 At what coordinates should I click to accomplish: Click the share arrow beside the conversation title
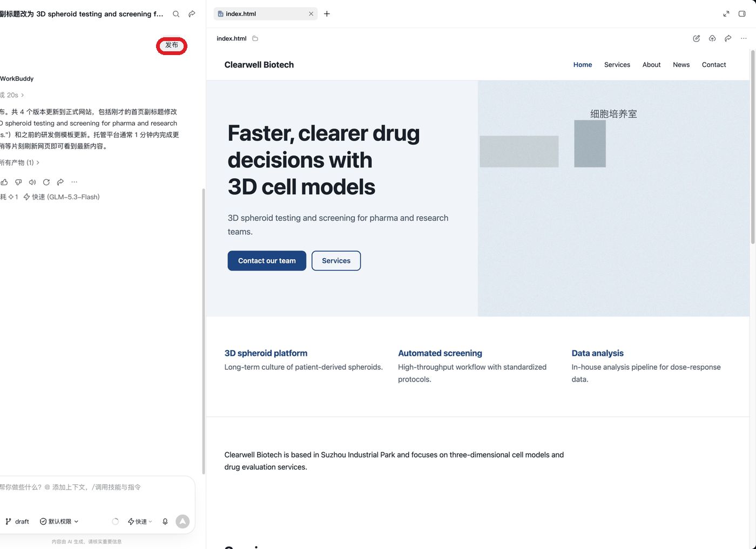[192, 14]
